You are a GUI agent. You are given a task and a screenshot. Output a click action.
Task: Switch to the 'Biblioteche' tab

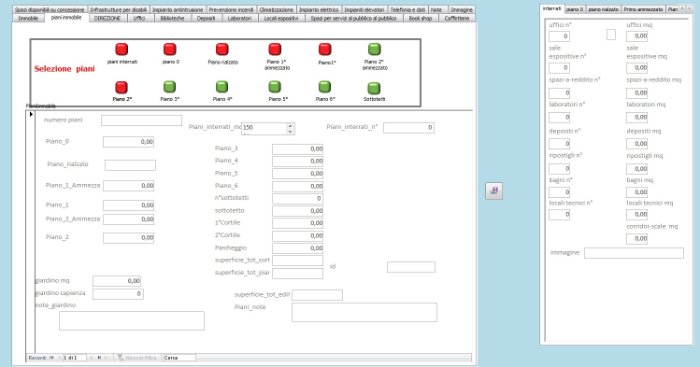(172, 18)
